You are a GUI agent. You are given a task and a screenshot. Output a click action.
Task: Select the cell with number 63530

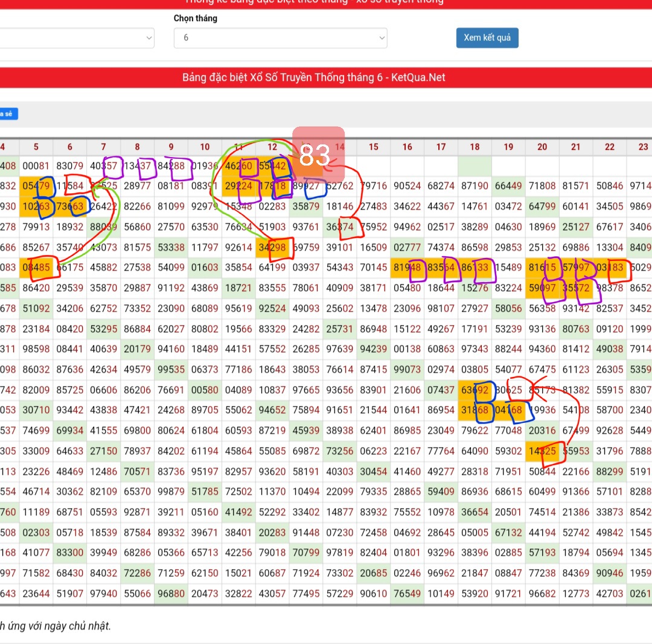205,227
